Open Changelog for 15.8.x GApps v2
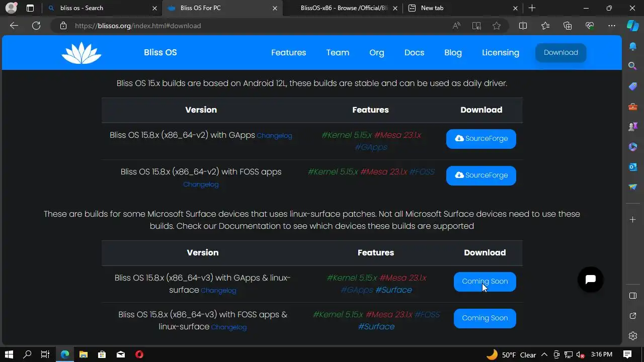 274,136
